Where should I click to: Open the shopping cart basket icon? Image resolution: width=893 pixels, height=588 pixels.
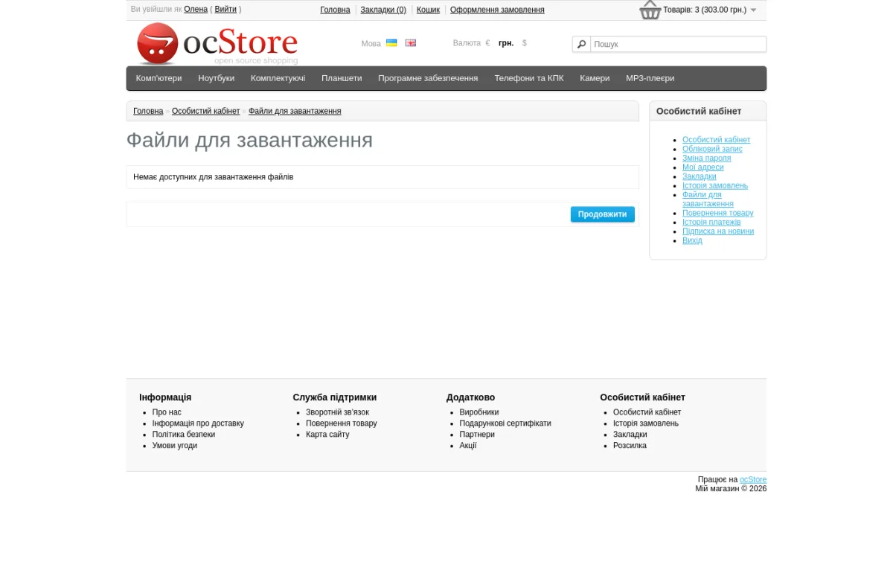point(650,10)
